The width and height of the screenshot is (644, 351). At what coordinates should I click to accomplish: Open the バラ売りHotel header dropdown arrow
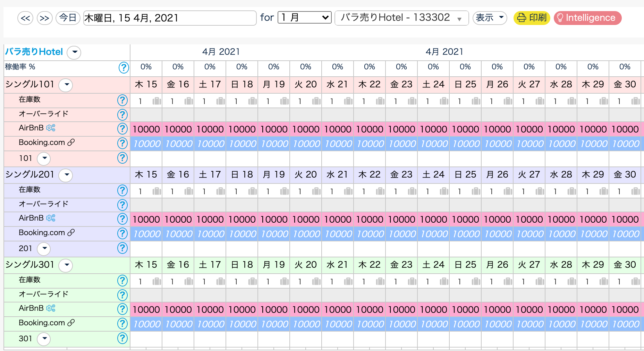74,52
